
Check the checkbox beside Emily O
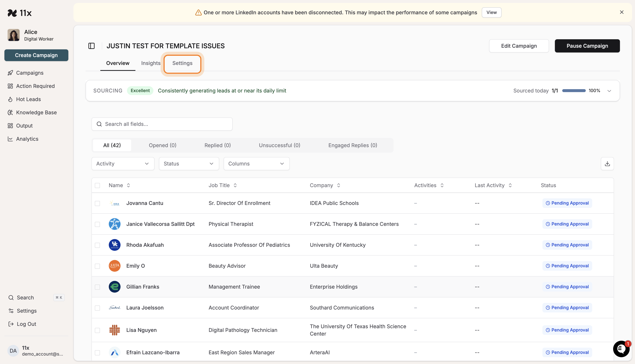pyautogui.click(x=97, y=266)
